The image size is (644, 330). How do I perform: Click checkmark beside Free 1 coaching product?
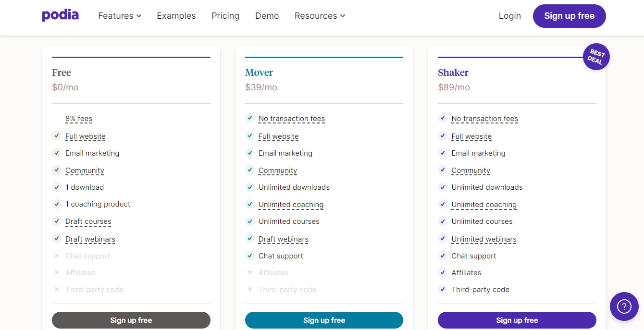57,204
